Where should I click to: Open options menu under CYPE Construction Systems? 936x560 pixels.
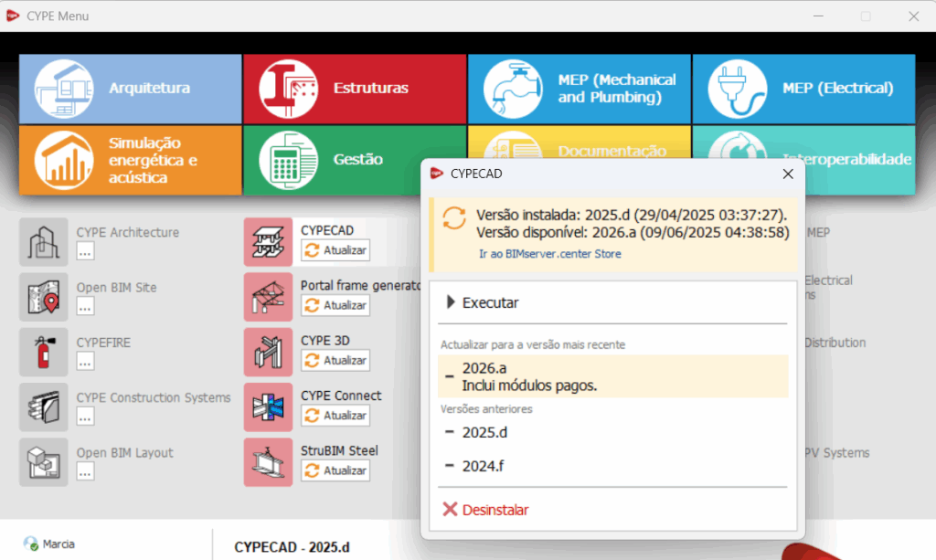click(x=85, y=417)
